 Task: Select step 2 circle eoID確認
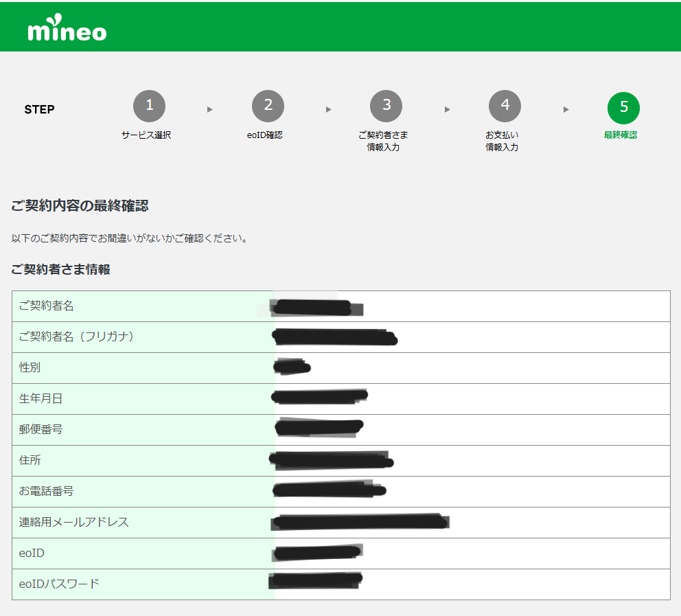point(268,106)
